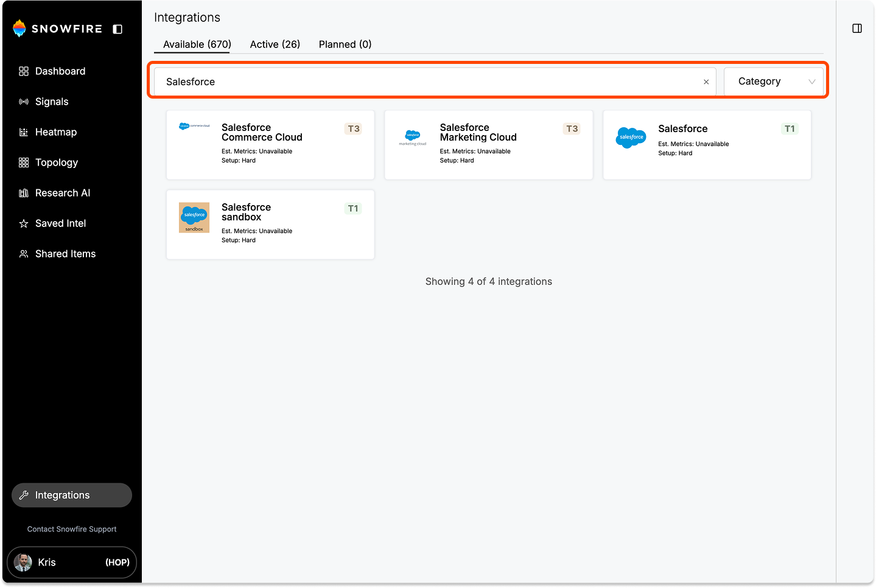This screenshot has width=876, height=588.
Task: Click T3 badge on Commerce Cloud card
Action: 354,128
